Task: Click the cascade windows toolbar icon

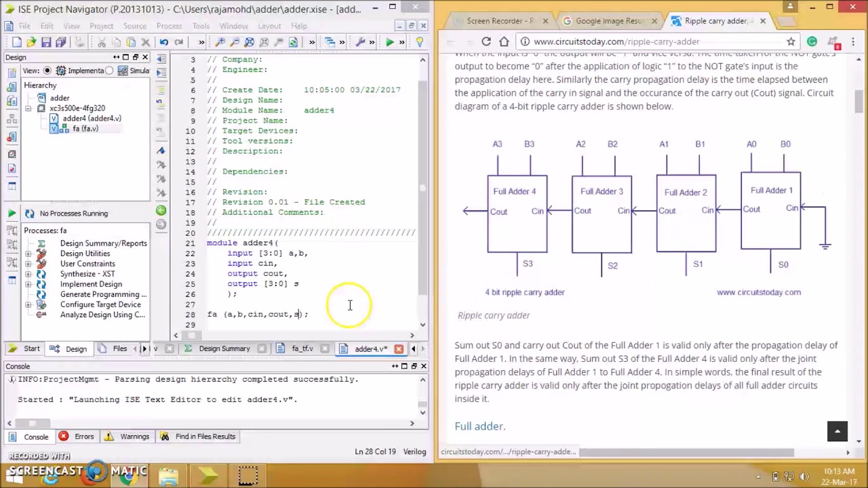Action: pos(330,42)
